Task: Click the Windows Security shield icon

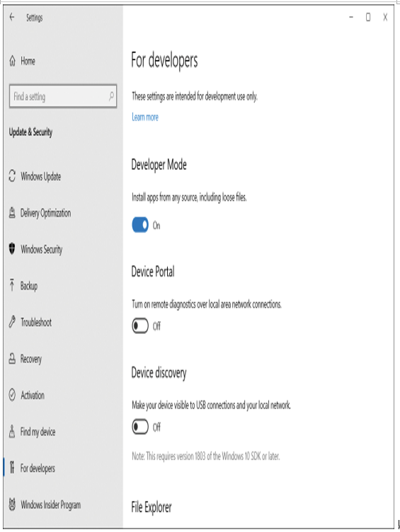Action: pos(12,249)
